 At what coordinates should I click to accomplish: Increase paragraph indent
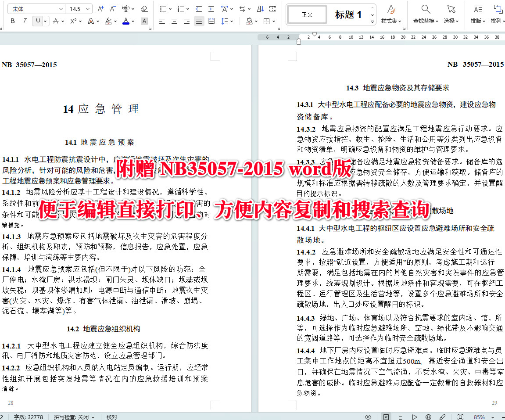(211, 9)
